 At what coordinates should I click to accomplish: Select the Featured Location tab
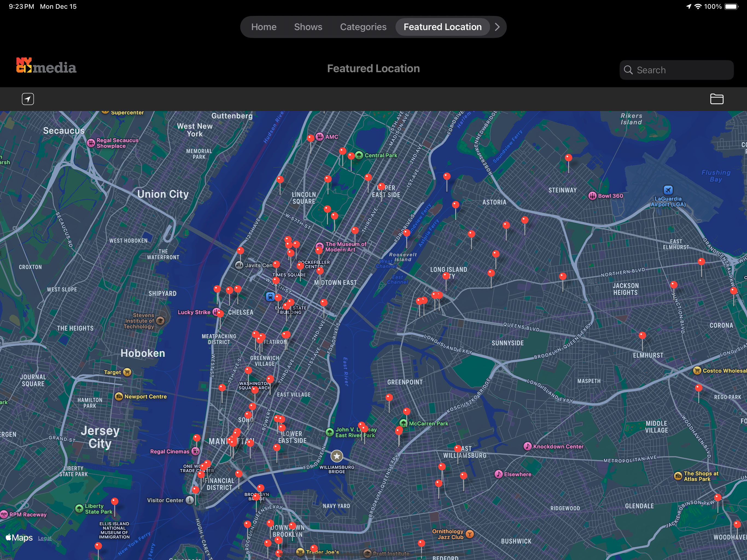point(442,27)
